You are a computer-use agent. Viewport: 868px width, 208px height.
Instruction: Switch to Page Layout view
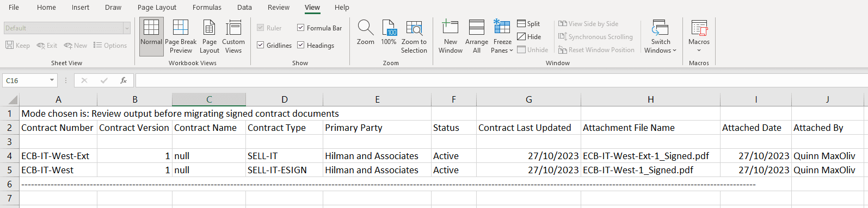[209, 36]
